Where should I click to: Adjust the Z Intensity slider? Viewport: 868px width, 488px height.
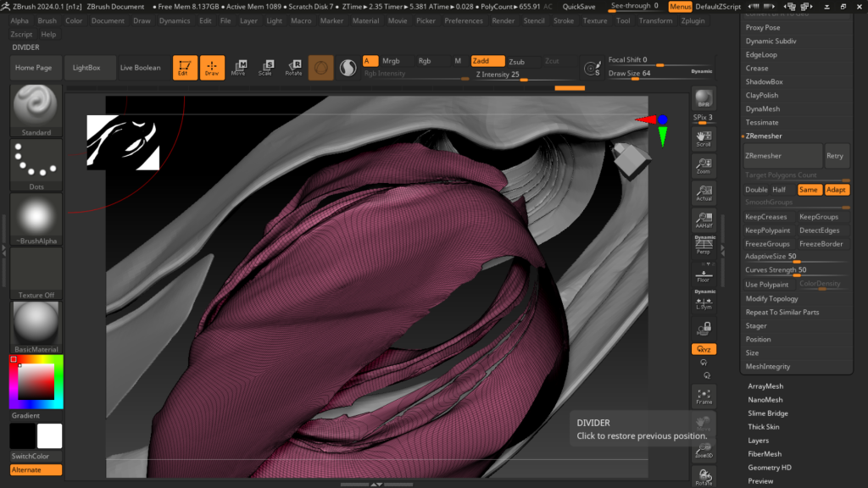pyautogui.click(x=526, y=75)
